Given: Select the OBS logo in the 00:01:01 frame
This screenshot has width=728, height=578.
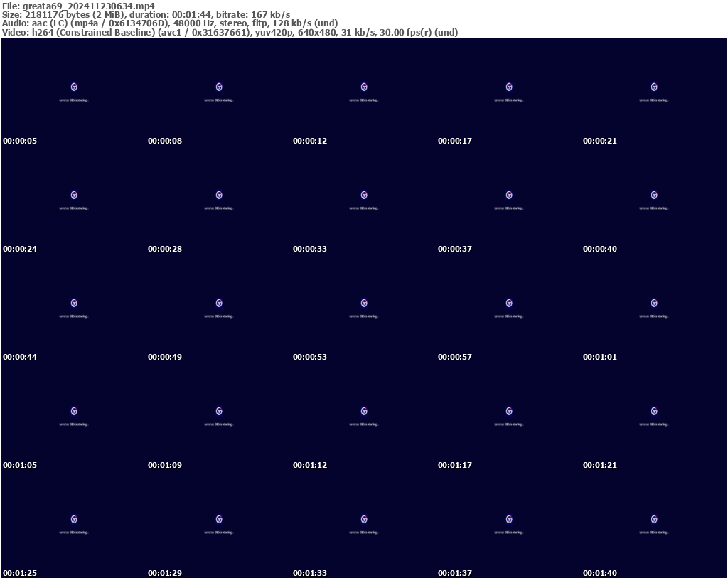Looking at the screenshot, I should (x=654, y=303).
